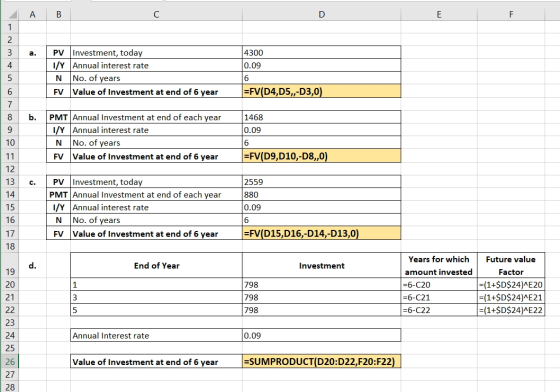Click the =(1+$D$24)^E21 formula cell
Screen dimensions: 560x392
pos(511,297)
